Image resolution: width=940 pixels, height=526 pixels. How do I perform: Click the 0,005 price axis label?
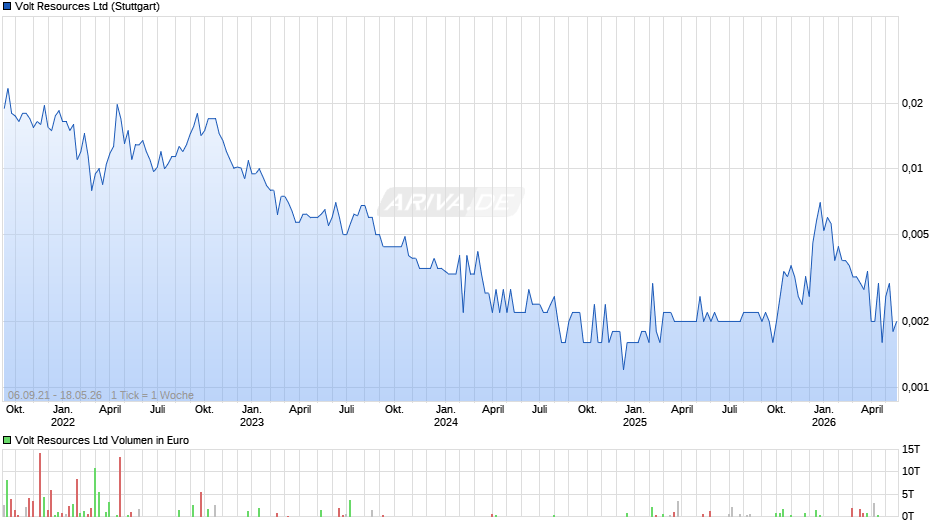[915, 235]
